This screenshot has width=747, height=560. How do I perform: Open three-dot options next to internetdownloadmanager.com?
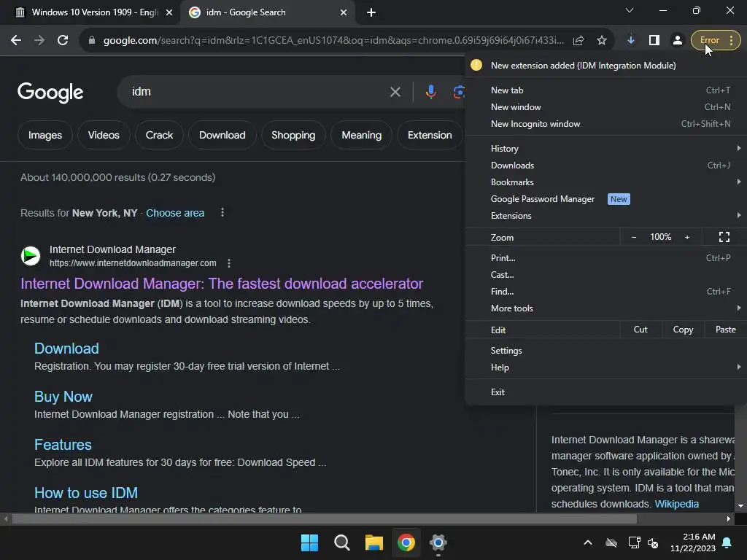(x=229, y=262)
